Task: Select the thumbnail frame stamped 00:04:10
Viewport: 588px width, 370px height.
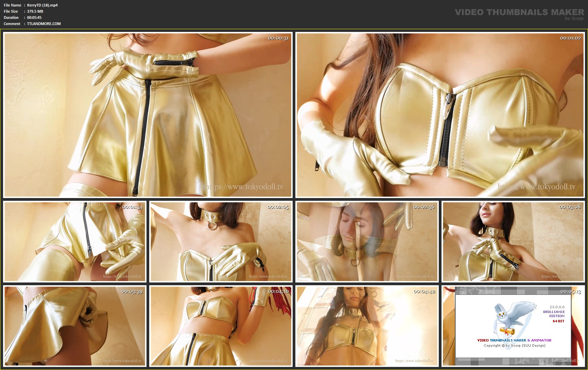Action: tap(221, 326)
